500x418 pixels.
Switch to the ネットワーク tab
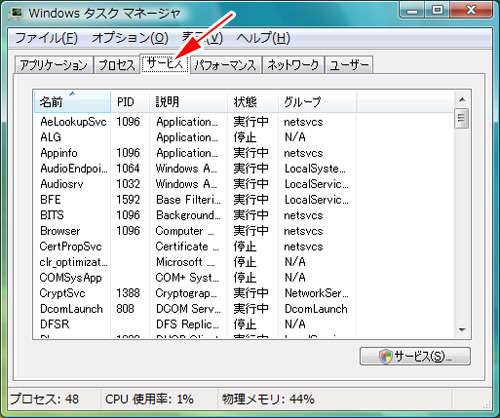tap(293, 65)
